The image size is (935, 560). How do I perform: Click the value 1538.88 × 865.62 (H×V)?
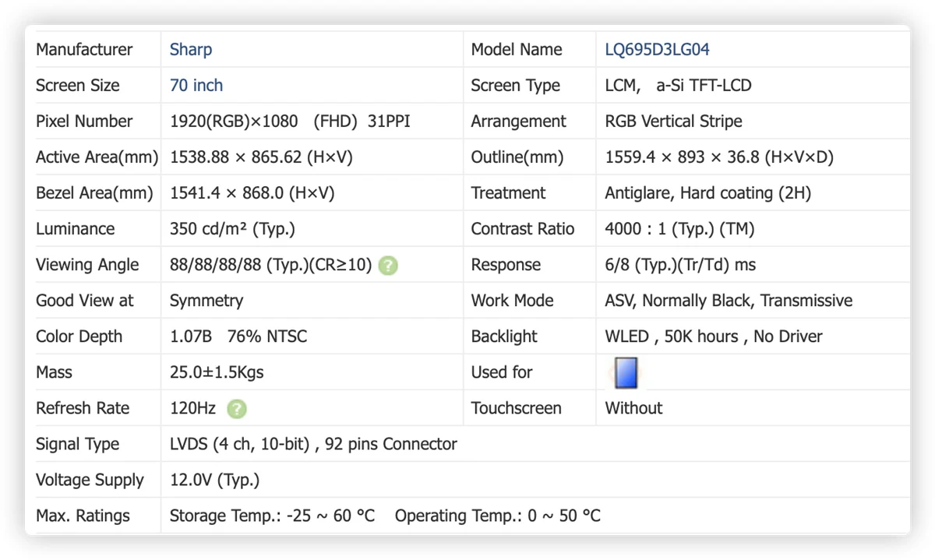point(261,157)
